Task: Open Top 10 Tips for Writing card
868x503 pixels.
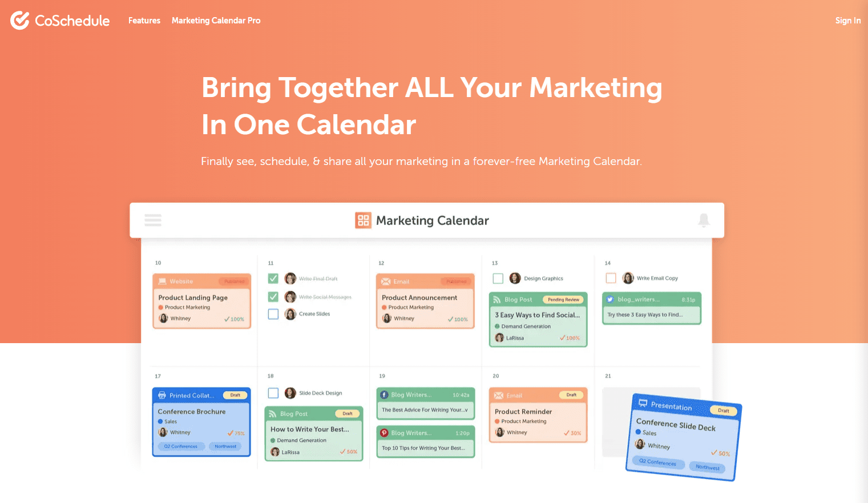Action: tap(426, 441)
